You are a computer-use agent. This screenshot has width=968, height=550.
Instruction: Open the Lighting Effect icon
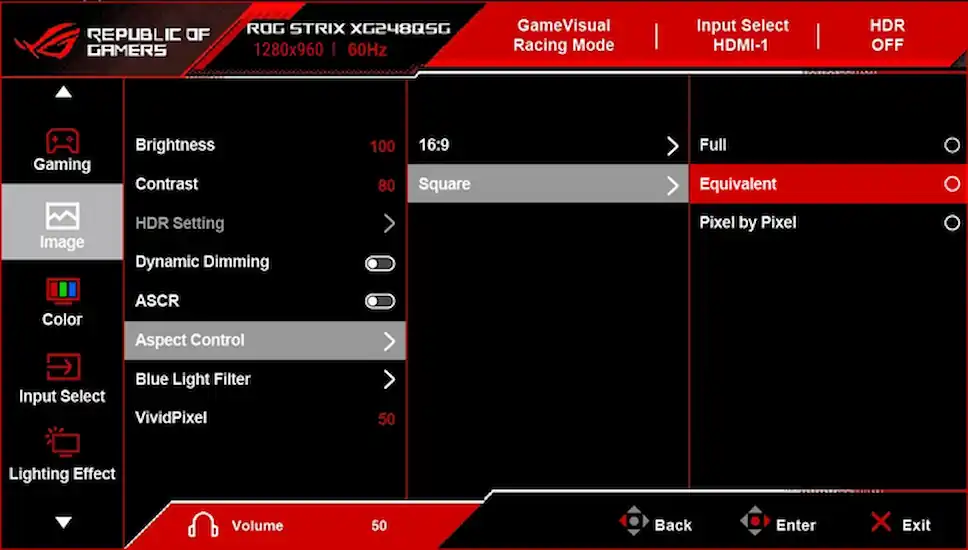(62, 443)
